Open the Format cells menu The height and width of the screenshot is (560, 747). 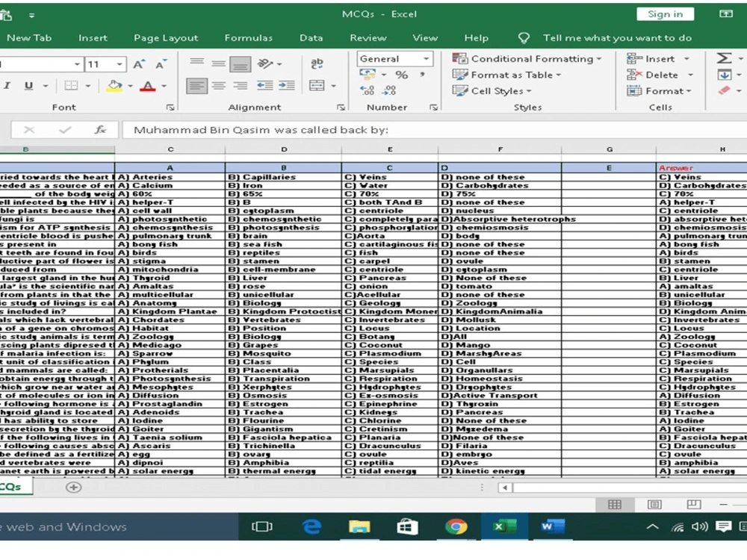[660, 91]
